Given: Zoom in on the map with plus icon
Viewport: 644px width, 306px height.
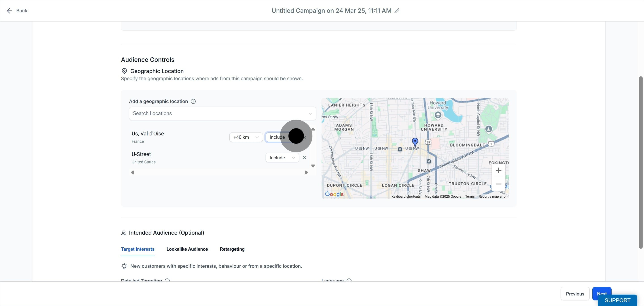Looking at the screenshot, I should [x=498, y=170].
